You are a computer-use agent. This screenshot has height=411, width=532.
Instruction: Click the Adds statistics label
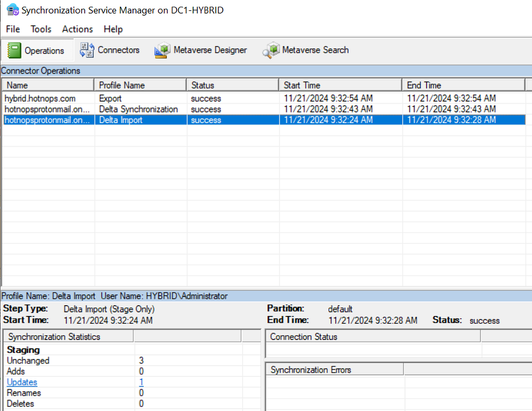(16, 372)
